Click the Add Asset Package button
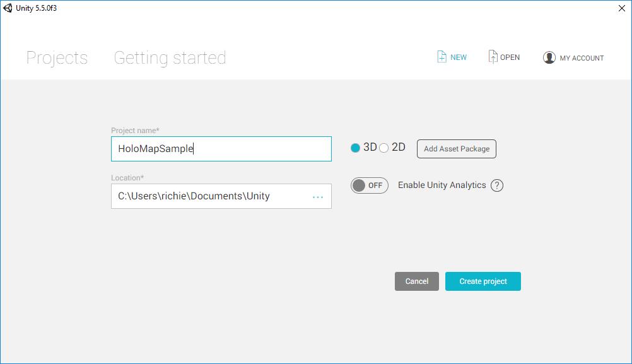 point(457,149)
